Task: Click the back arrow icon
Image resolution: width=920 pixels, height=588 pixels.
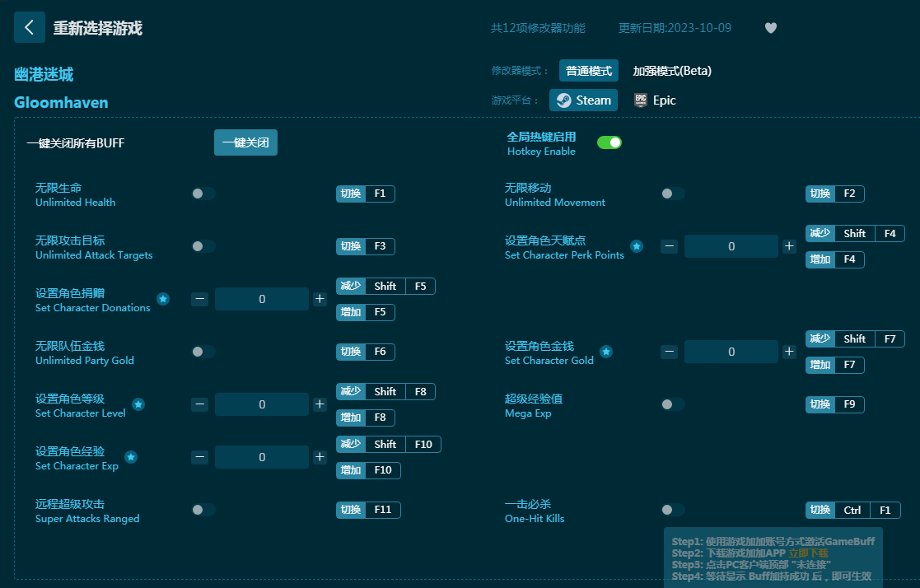Action: [30, 27]
